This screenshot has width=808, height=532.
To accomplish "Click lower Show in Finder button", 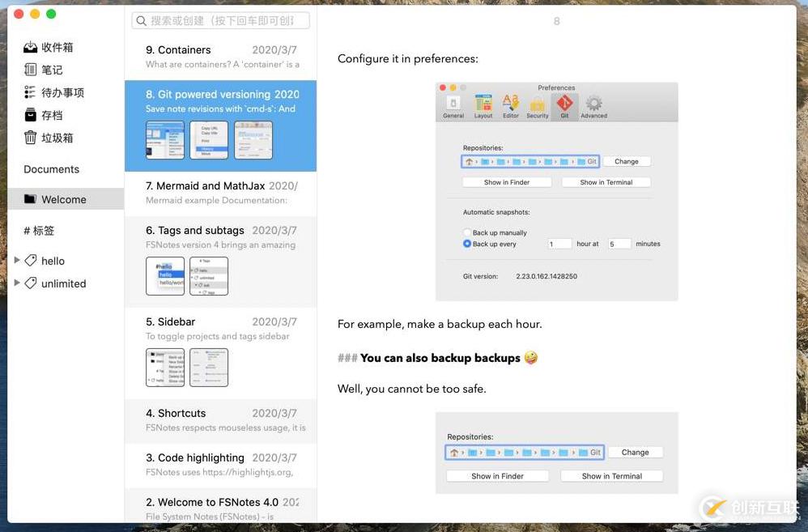I will 497,476.
